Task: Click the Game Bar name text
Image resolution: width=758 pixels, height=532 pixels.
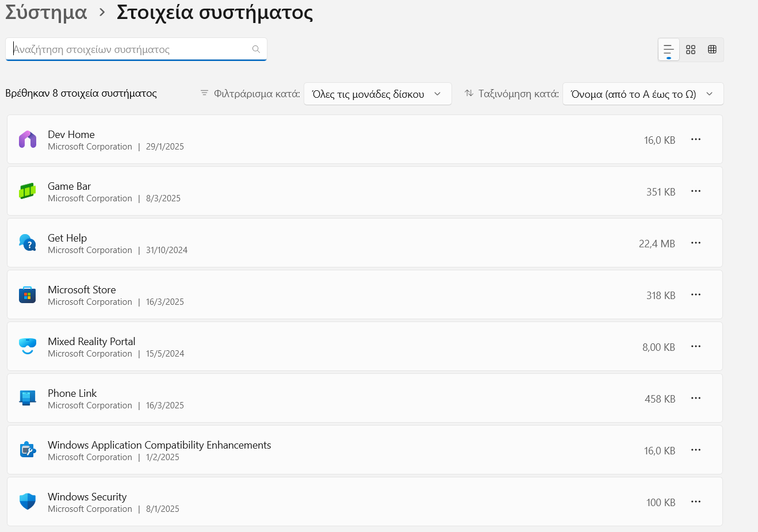Action: coord(69,186)
